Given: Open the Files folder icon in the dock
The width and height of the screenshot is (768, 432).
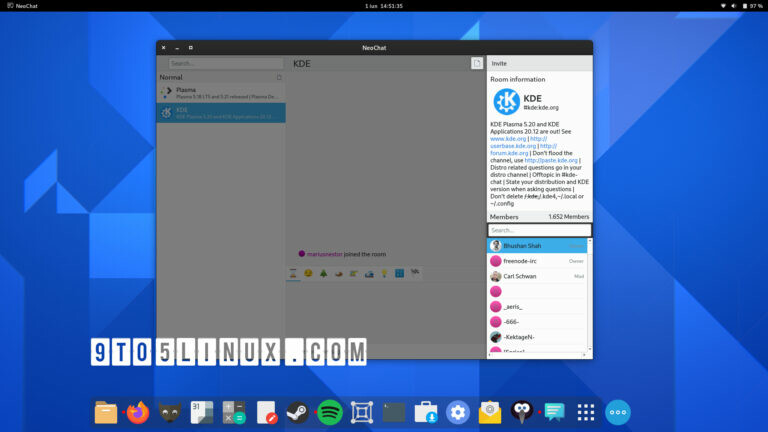Looking at the screenshot, I should [x=106, y=412].
